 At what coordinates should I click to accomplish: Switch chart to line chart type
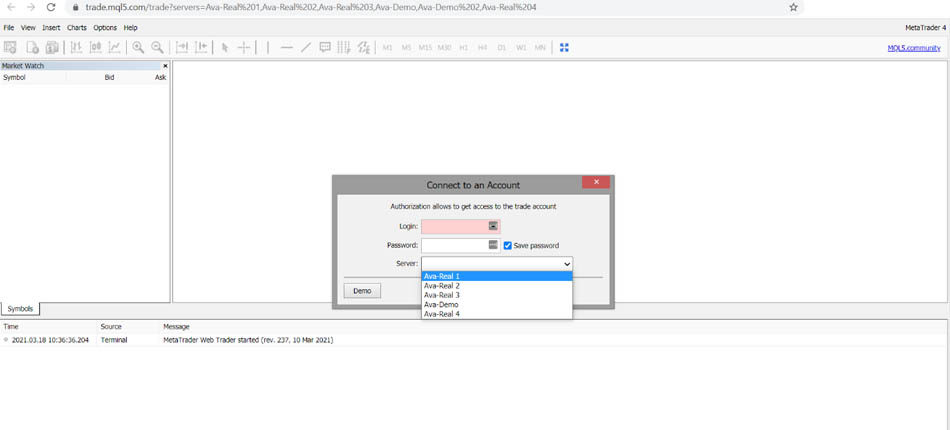pyautogui.click(x=115, y=47)
